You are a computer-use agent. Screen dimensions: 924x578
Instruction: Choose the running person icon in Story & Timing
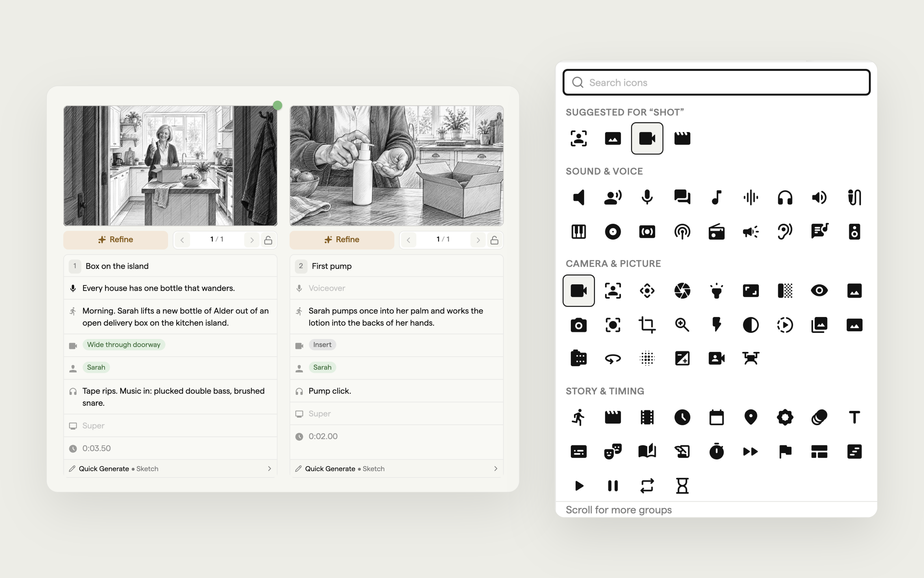coord(578,417)
